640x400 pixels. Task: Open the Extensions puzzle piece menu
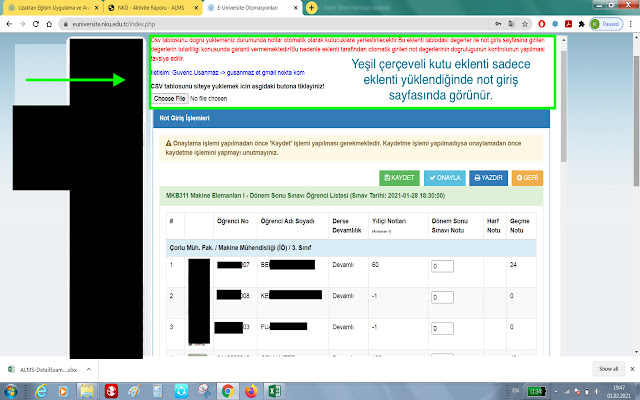582,24
